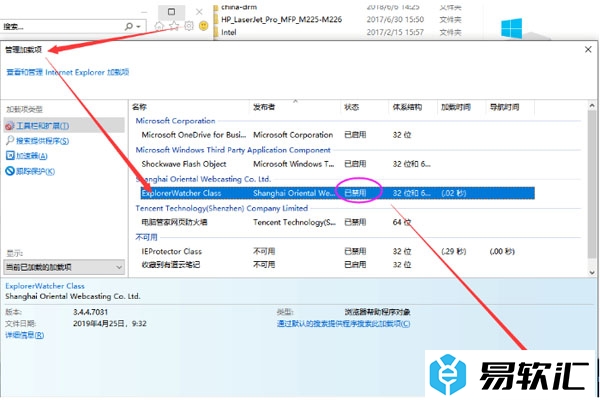
Task: Select the 电脑管家网页防火墙 add-on row
Action: 337,222
